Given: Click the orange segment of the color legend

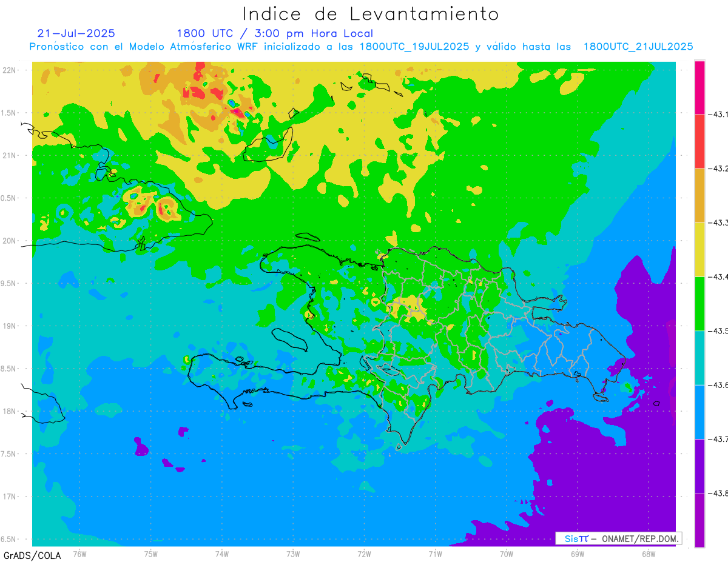Looking at the screenshot, I should [x=699, y=195].
